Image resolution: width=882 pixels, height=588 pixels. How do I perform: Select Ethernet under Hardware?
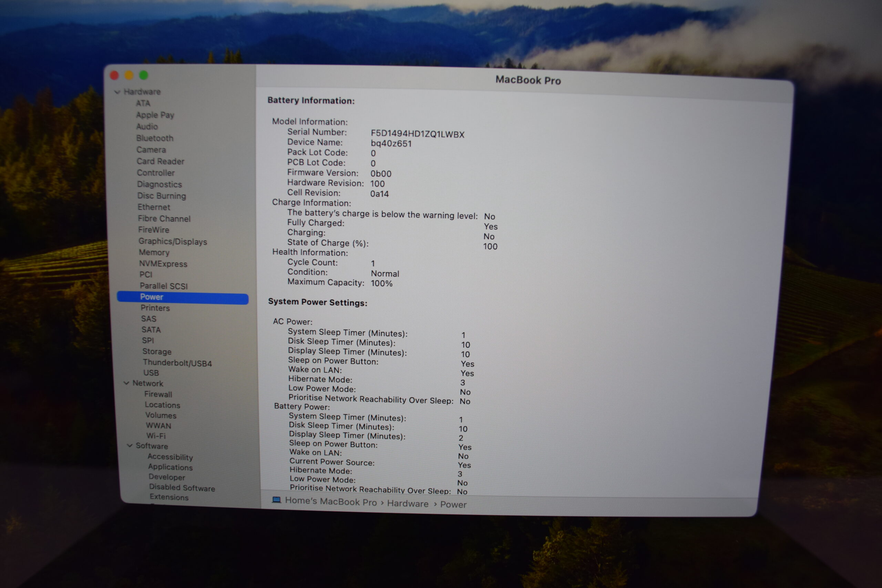[x=154, y=207]
